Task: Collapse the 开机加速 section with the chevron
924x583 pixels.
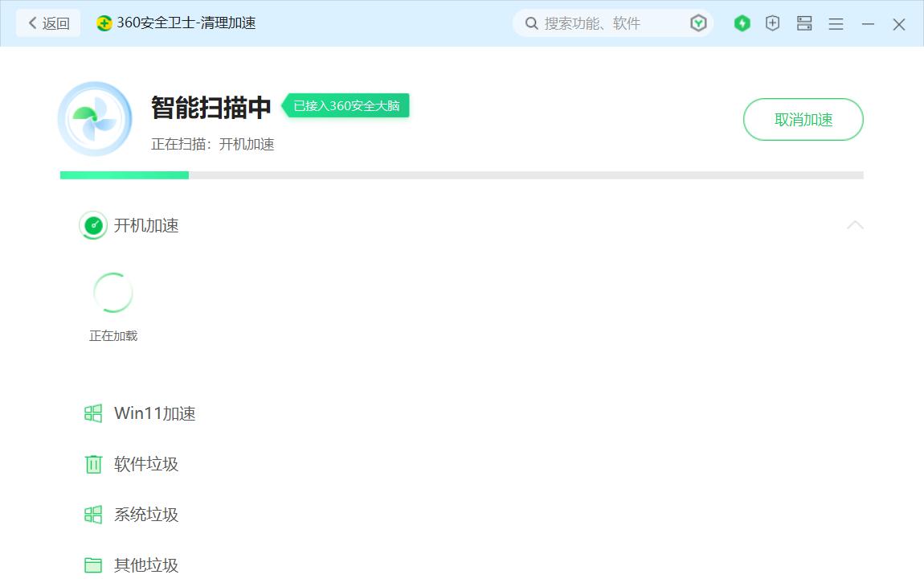Action: click(x=855, y=226)
